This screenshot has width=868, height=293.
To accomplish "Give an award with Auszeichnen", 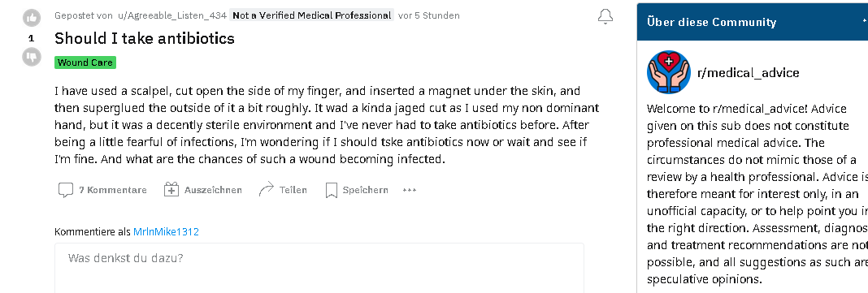I will coord(203,190).
